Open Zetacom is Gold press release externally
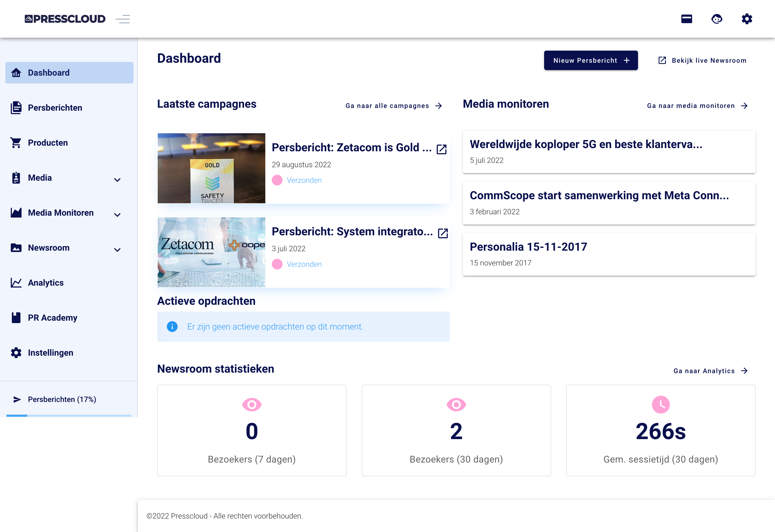Screen dimensions: 775x532 441,149
